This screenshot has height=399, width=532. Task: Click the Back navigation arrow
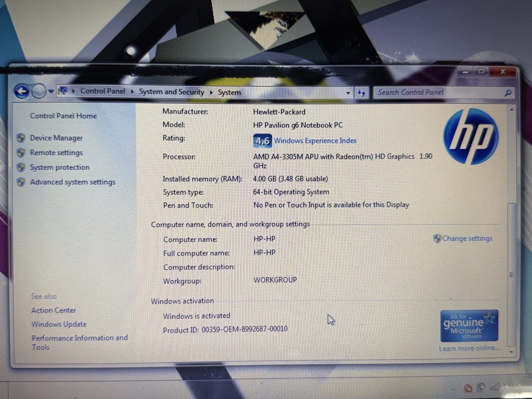(x=22, y=91)
